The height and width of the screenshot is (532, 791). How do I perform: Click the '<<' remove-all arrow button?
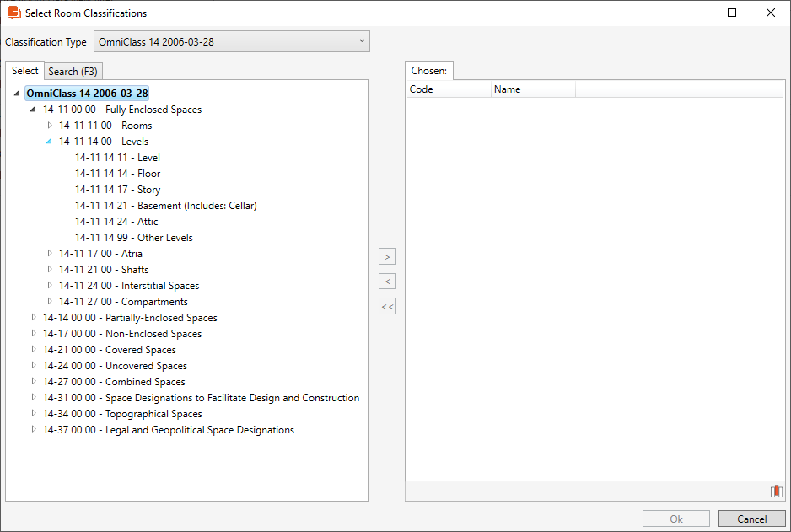387,306
